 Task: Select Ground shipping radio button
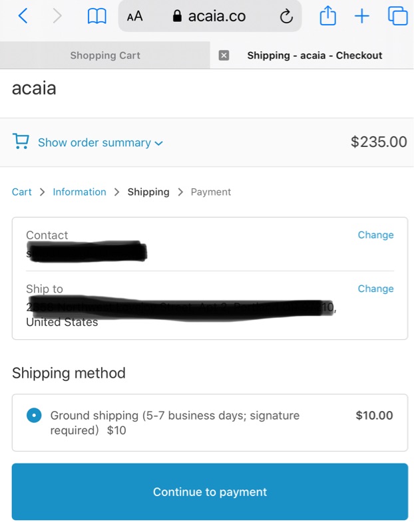point(33,415)
